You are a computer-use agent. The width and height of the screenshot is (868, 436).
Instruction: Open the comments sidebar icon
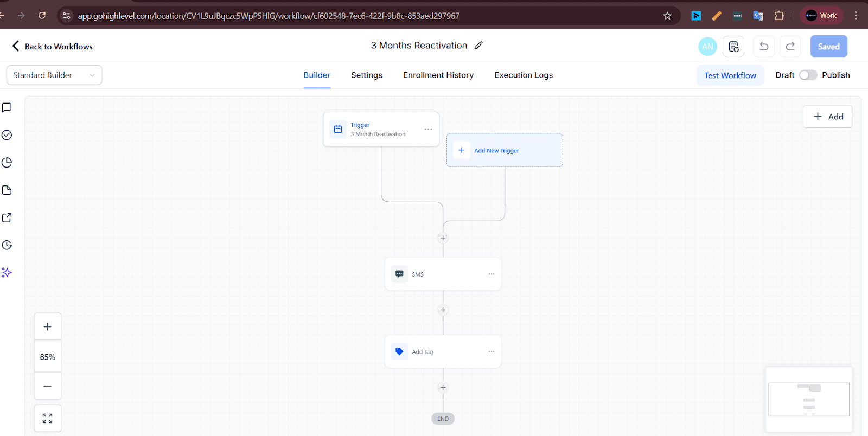(7, 107)
